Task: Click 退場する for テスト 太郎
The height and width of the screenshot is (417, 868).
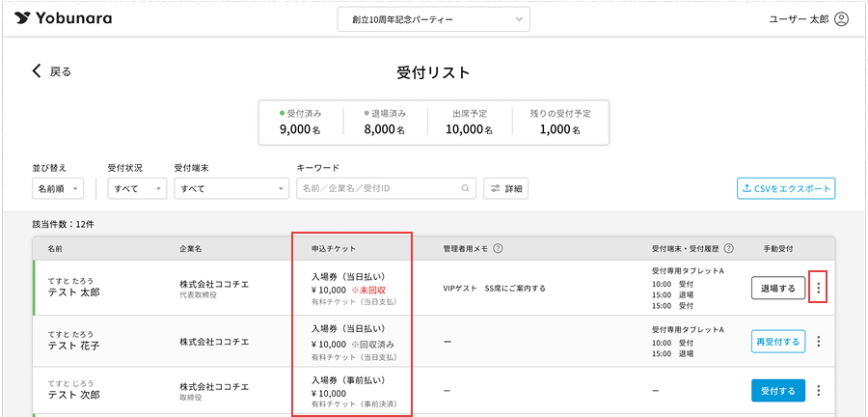Action: [x=777, y=288]
